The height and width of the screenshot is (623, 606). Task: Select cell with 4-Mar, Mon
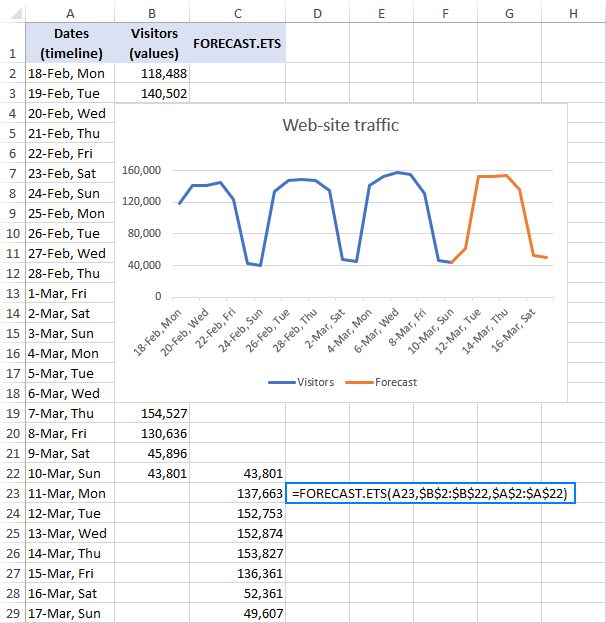[70, 353]
